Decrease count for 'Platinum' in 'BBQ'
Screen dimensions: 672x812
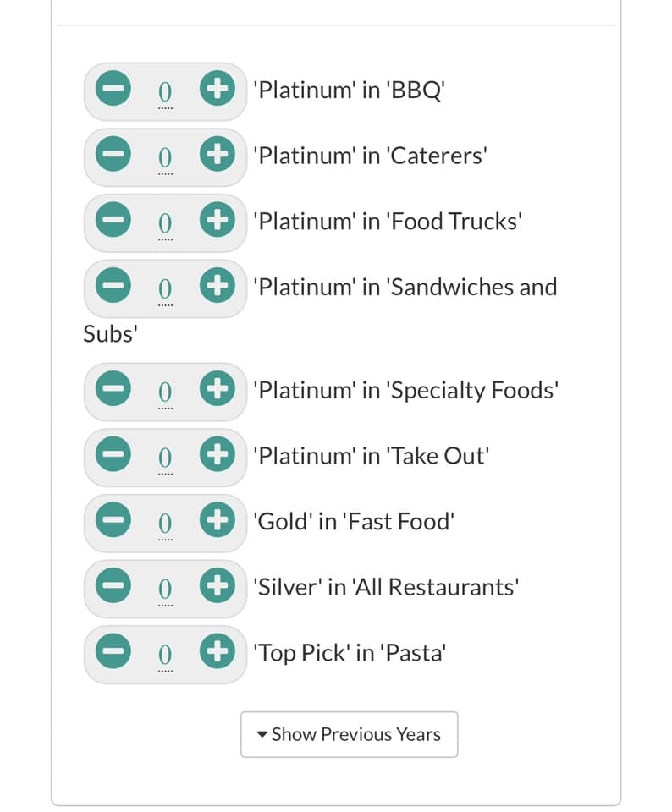(x=113, y=88)
